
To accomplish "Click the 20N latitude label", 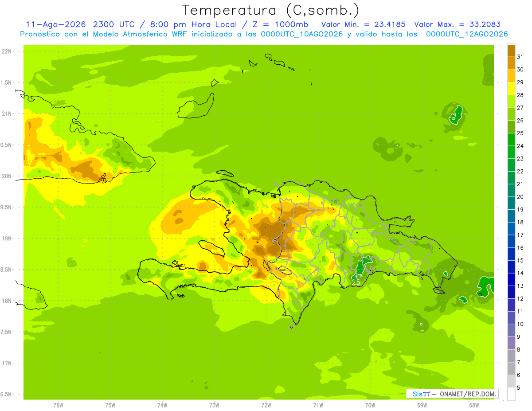I will click(7, 176).
